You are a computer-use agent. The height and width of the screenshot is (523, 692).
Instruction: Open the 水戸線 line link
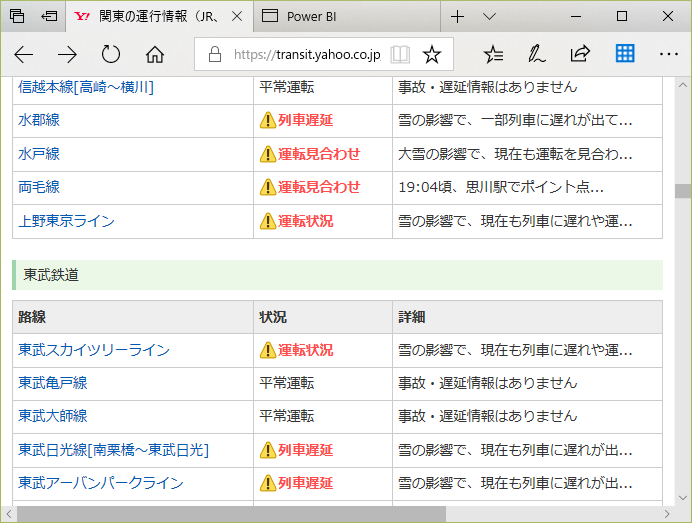coord(39,154)
